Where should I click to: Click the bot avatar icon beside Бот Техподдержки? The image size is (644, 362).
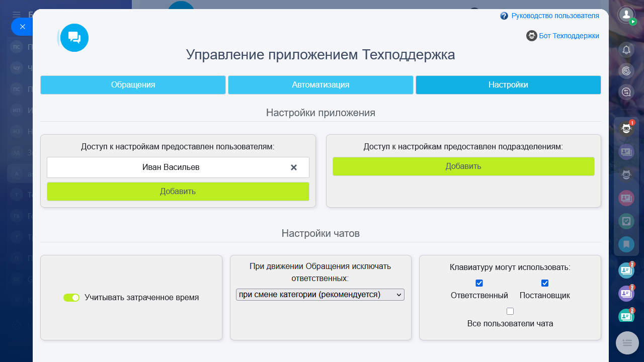tap(532, 36)
